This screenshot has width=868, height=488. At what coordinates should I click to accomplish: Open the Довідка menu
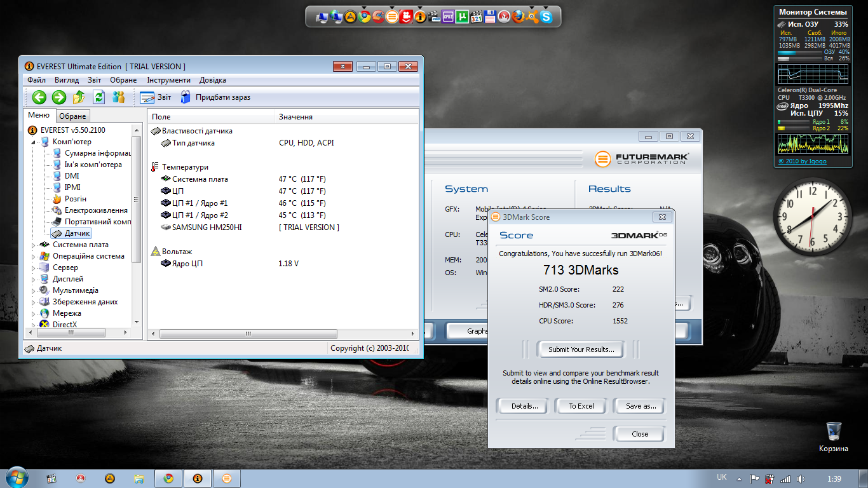tap(213, 80)
